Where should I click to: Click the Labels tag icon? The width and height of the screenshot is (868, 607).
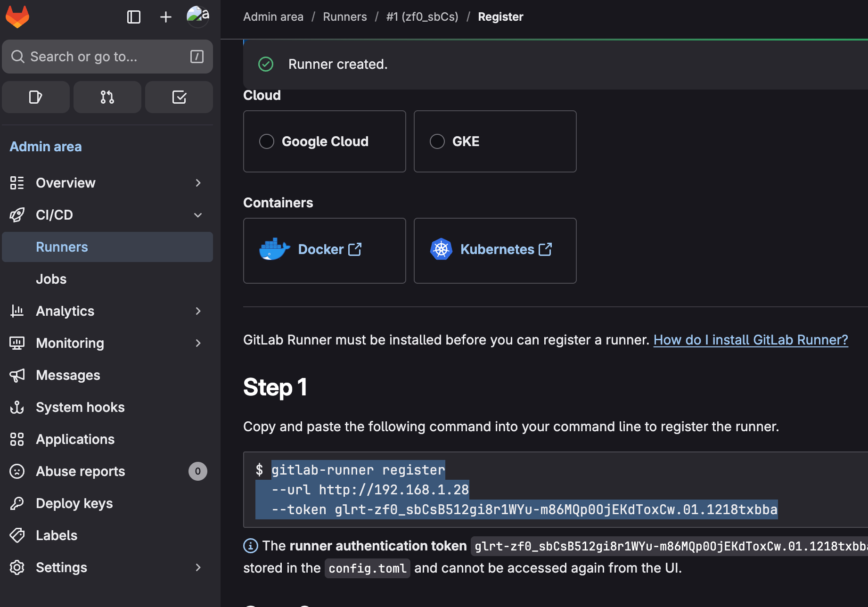point(17,535)
